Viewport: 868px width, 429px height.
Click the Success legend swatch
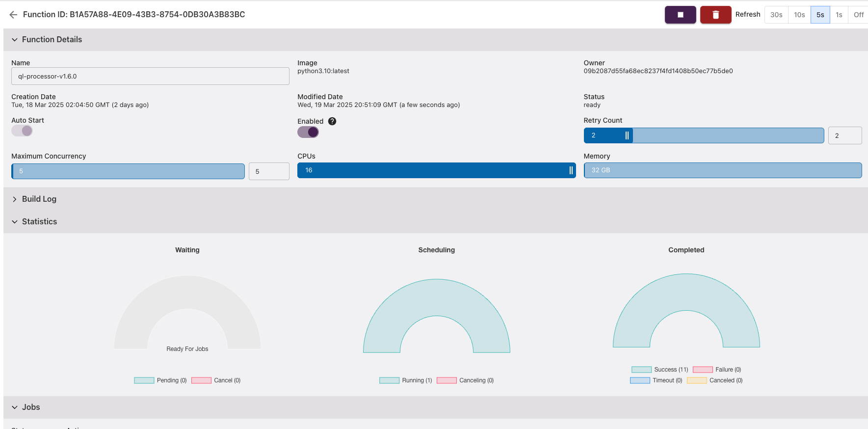pos(641,370)
